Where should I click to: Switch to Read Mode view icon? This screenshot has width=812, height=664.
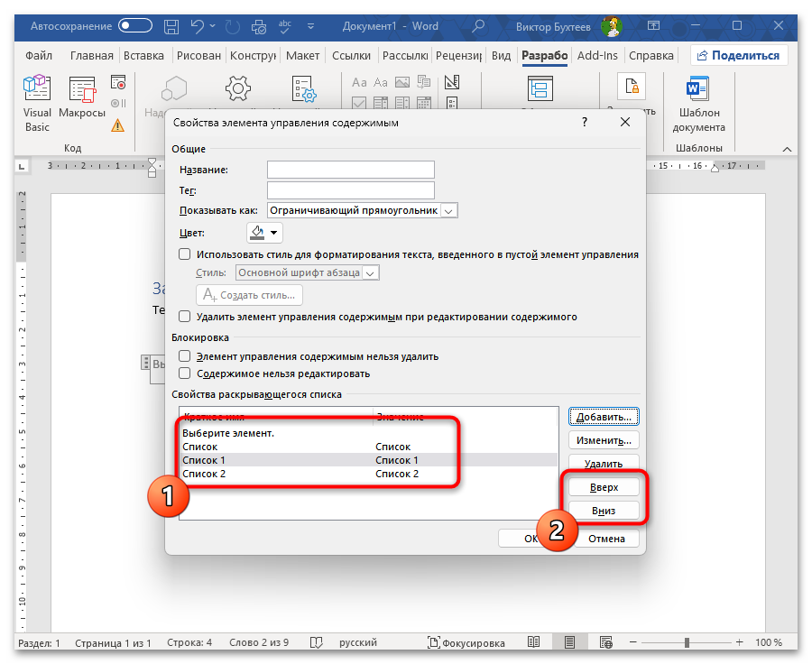534,642
